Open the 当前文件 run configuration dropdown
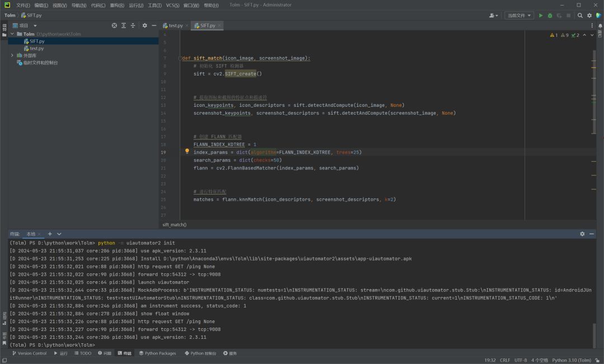Image resolution: width=604 pixels, height=364 pixels. pyautogui.click(x=519, y=16)
